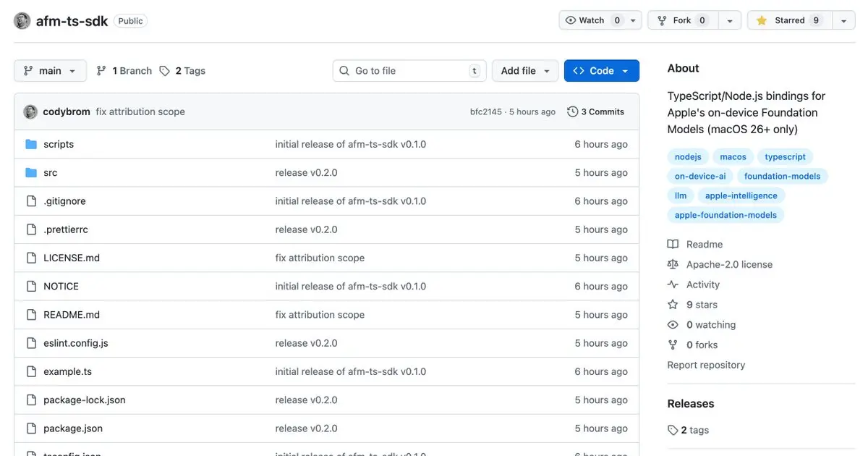Open the Activity link in About
The height and width of the screenshot is (456, 868).
tap(703, 284)
